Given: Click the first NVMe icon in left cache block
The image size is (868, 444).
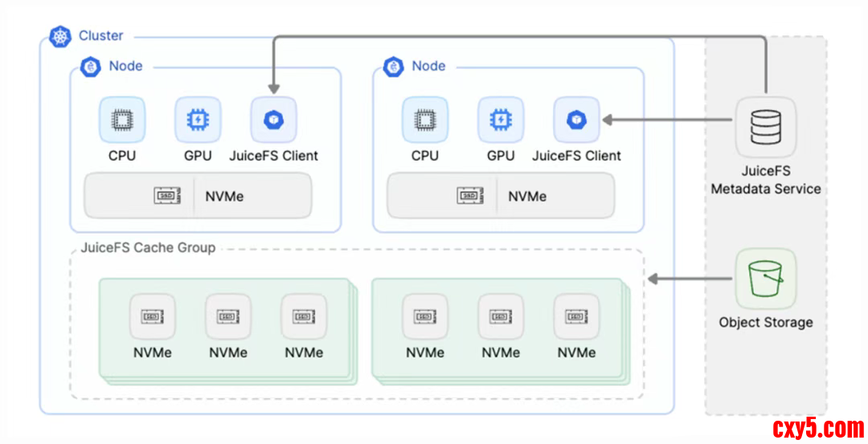Looking at the screenshot, I should click(x=153, y=316).
